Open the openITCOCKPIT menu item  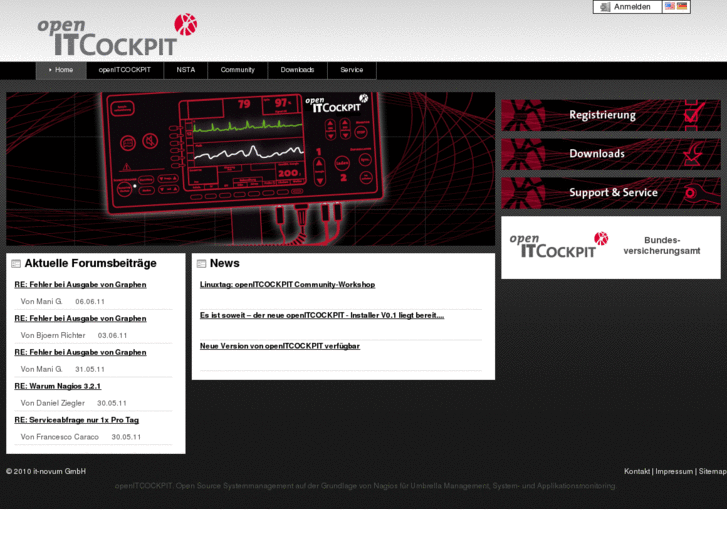tap(125, 70)
